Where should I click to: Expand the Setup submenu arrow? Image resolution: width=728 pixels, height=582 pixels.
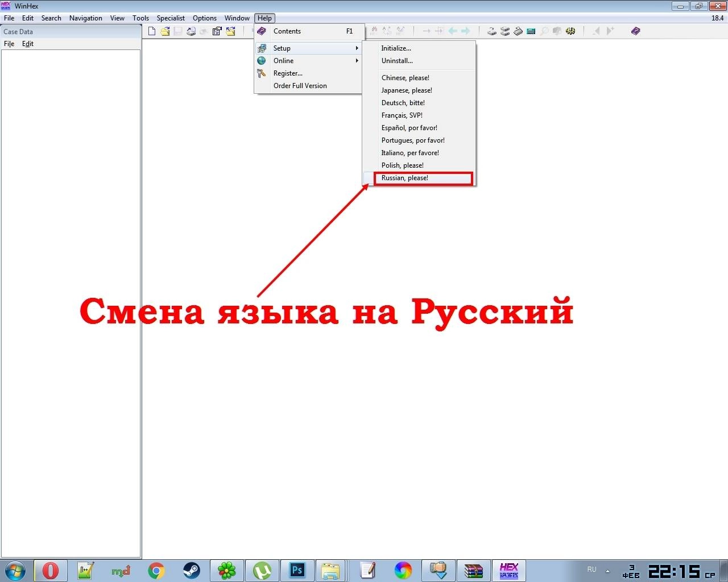[357, 48]
